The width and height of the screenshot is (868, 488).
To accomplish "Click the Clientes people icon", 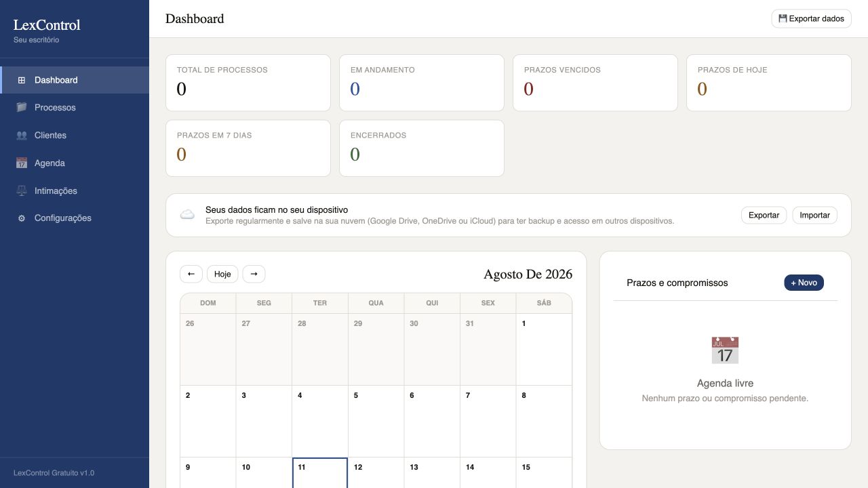I will pos(21,136).
